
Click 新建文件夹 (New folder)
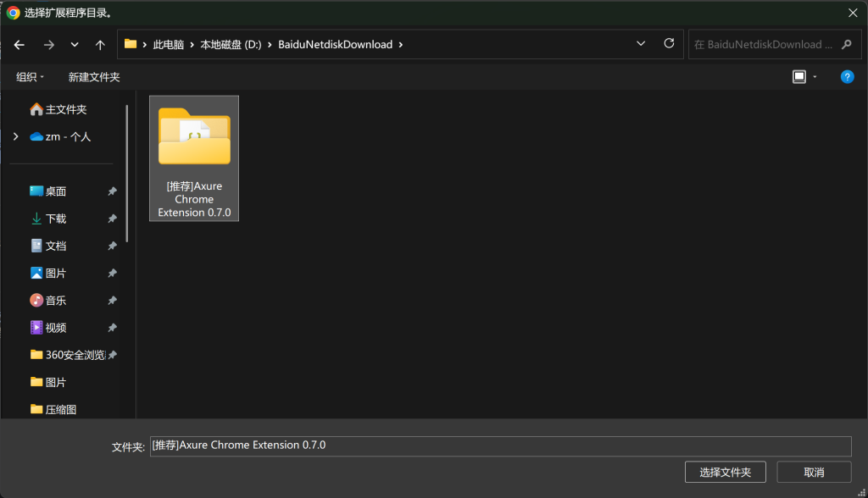click(94, 77)
